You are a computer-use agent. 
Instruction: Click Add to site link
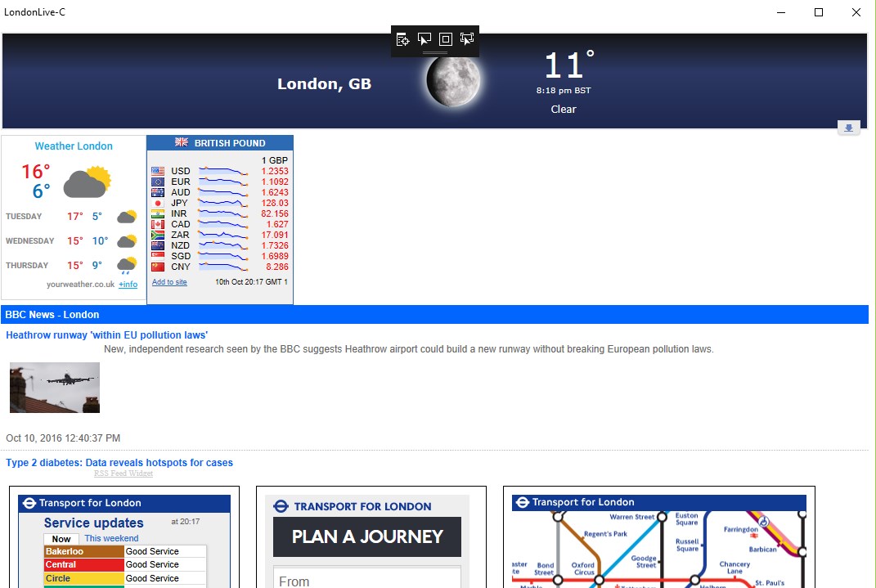[x=169, y=282]
